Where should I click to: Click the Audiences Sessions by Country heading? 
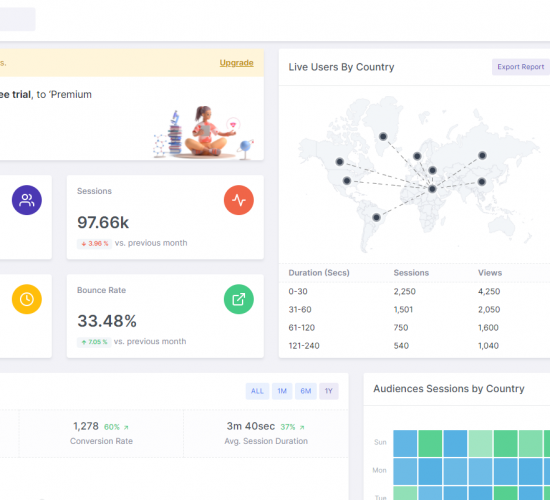click(x=449, y=389)
